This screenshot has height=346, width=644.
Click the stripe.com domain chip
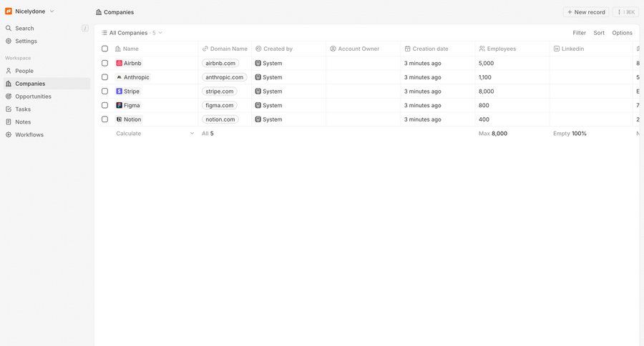pyautogui.click(x=220, y=91)
